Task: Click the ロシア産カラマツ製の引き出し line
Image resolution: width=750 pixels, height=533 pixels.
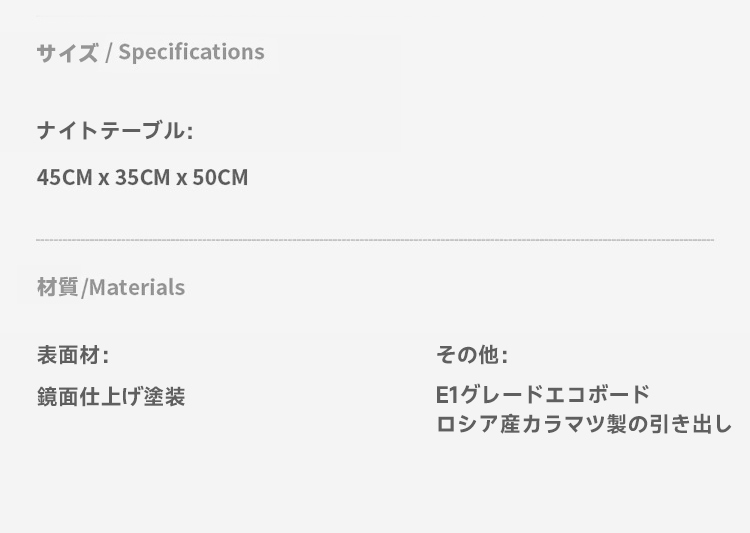Action: coord(584,424)
